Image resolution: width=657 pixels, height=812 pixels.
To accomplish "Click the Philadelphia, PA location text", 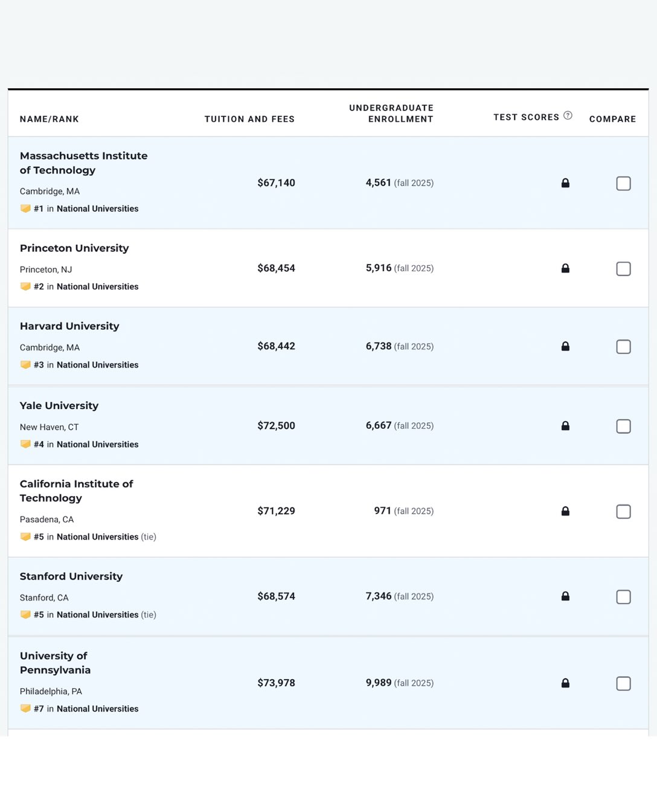I will tap(51, 691).
